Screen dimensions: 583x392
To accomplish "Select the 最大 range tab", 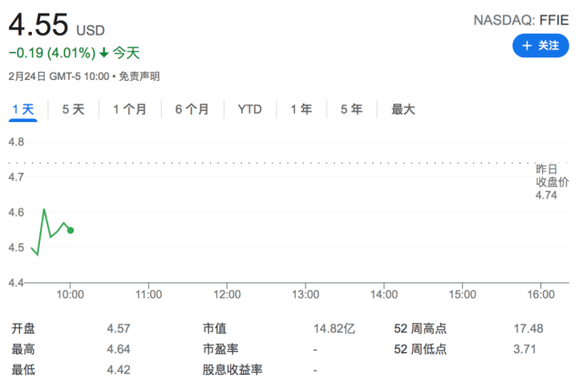I will [403, 109].
